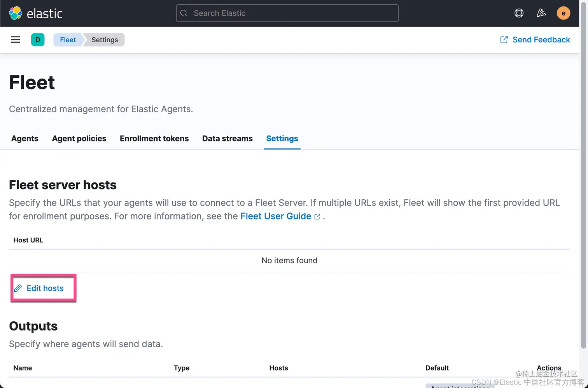Screen dimensions: 588x388
Task: Open the hamburger navigation menu
Action: [16, 40]
